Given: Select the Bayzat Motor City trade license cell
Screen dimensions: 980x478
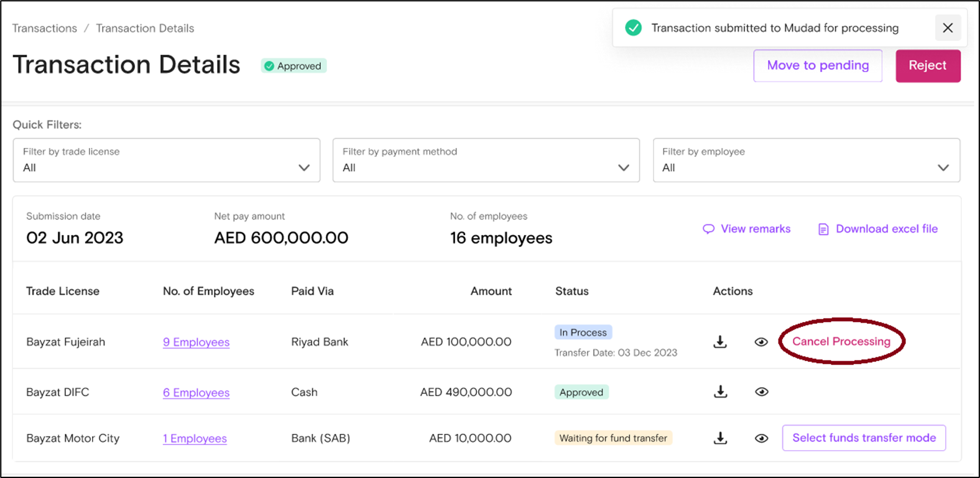Looking at the screenshot, I should (x=73, y=438).
